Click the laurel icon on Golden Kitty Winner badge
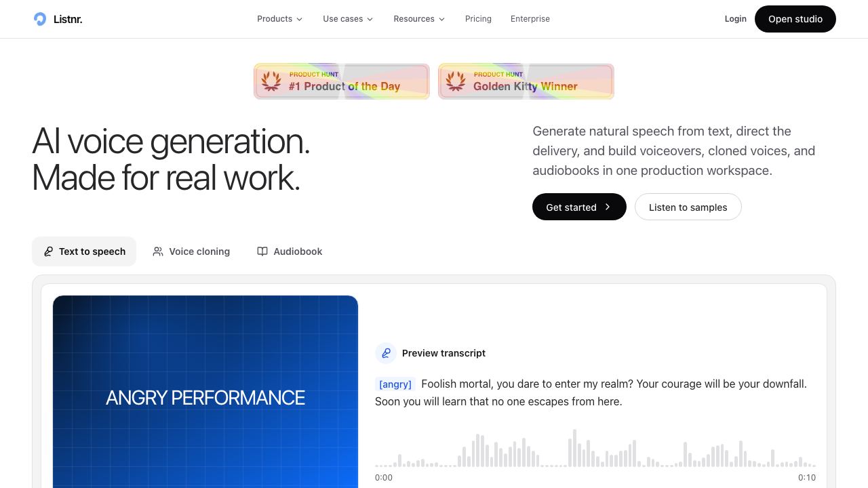This screenshot has width=868, height=488. [x=456, y=81]
